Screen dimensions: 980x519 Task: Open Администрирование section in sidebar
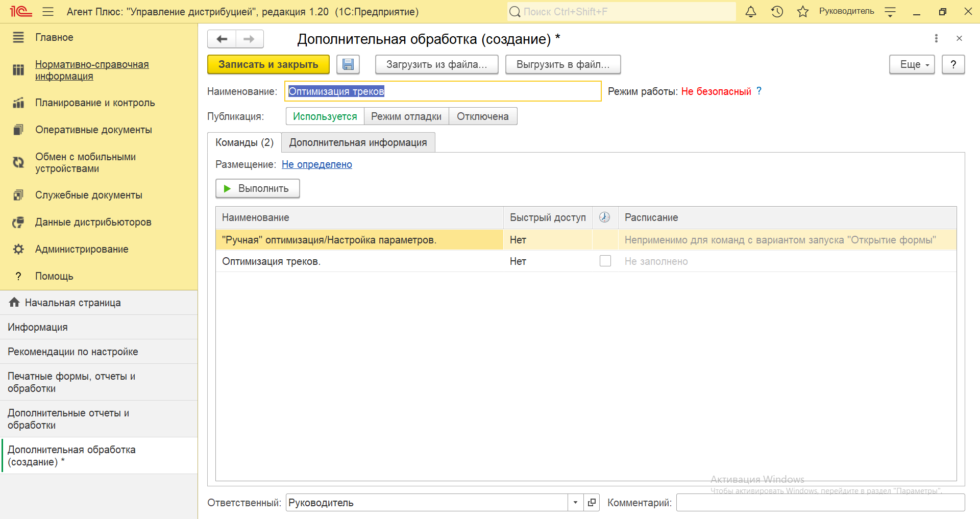coord(82,249)
